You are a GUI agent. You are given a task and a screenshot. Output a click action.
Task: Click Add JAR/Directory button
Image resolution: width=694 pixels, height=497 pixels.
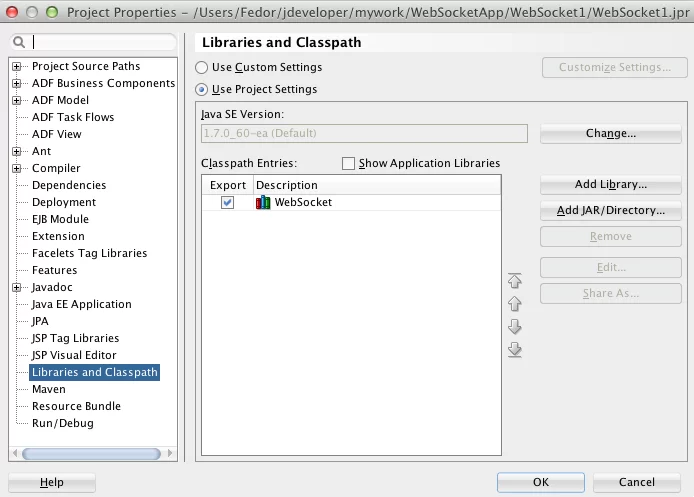[x=610, y=210]
